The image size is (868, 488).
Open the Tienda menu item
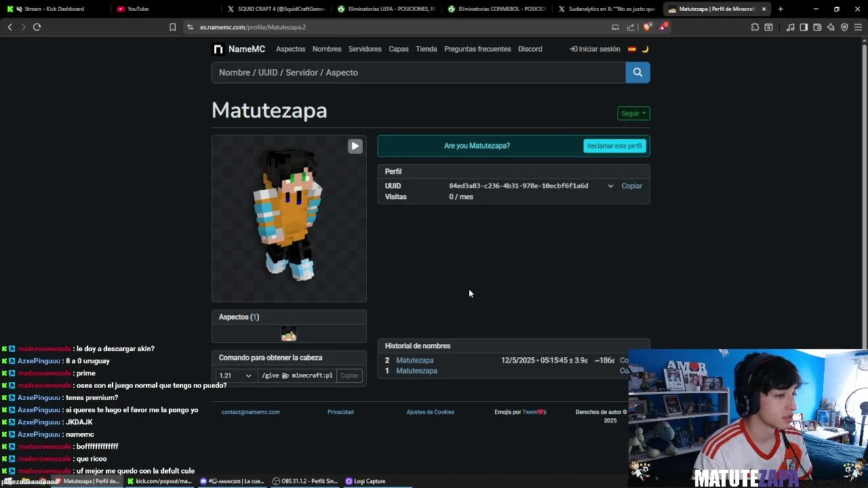[x=427, y=49]
